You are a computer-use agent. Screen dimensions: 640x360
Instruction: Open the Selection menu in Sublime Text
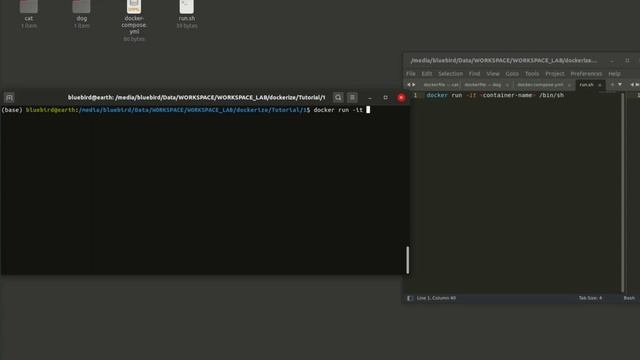pos(451,74)
